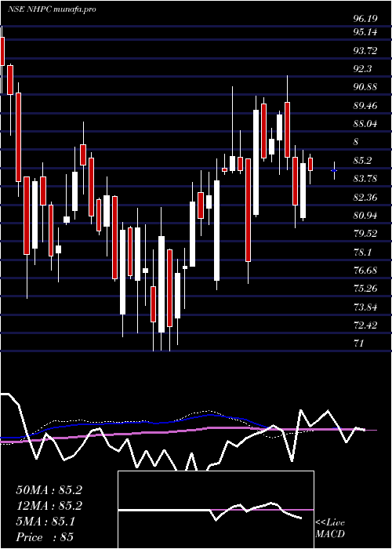Click the <<Live MACD label

point(330,529)
